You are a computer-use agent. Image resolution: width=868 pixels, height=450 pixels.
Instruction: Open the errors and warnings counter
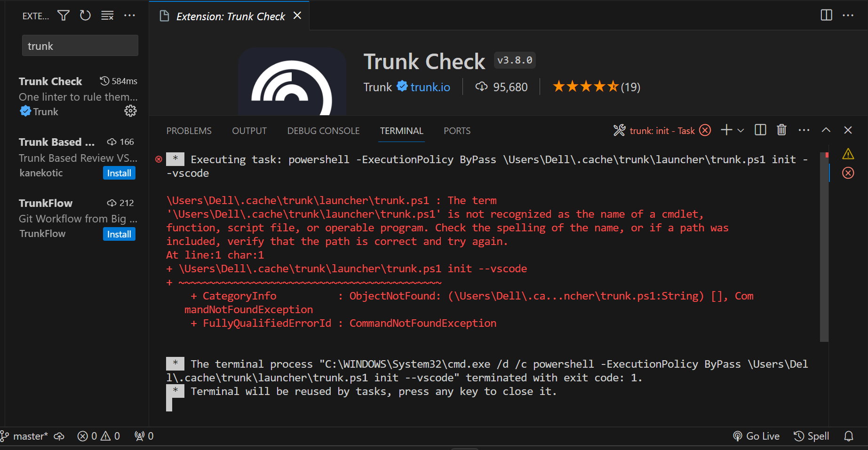pos(99,436)
